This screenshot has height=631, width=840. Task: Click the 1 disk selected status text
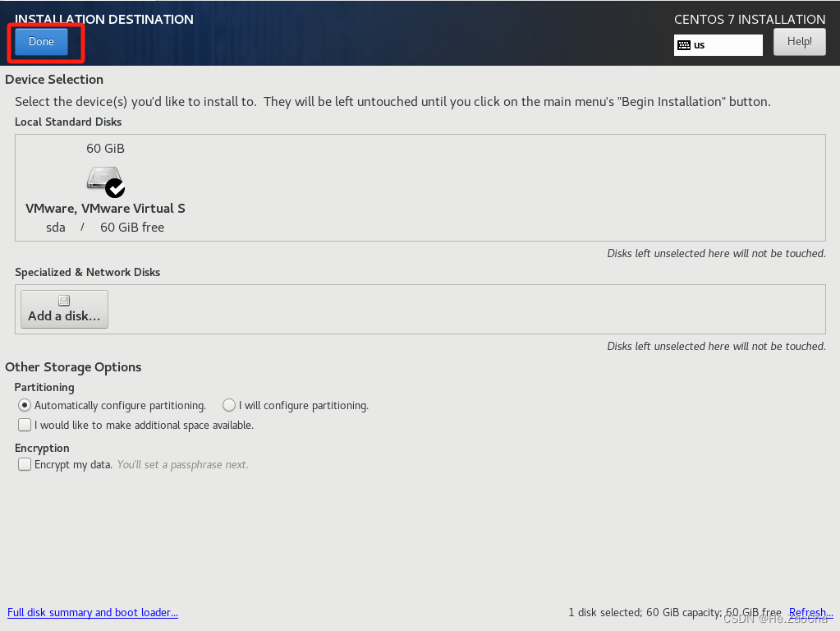coord(674,612)
